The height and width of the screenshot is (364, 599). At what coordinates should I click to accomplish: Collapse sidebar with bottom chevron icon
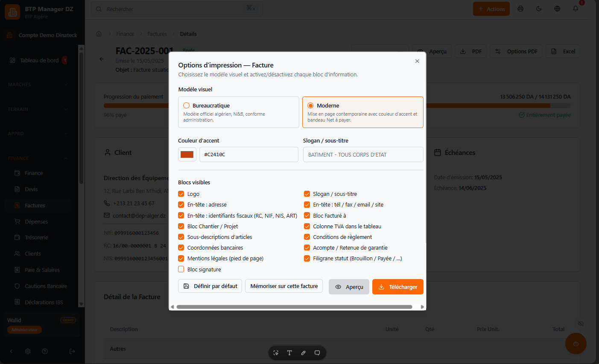click(x=12, y=351)
